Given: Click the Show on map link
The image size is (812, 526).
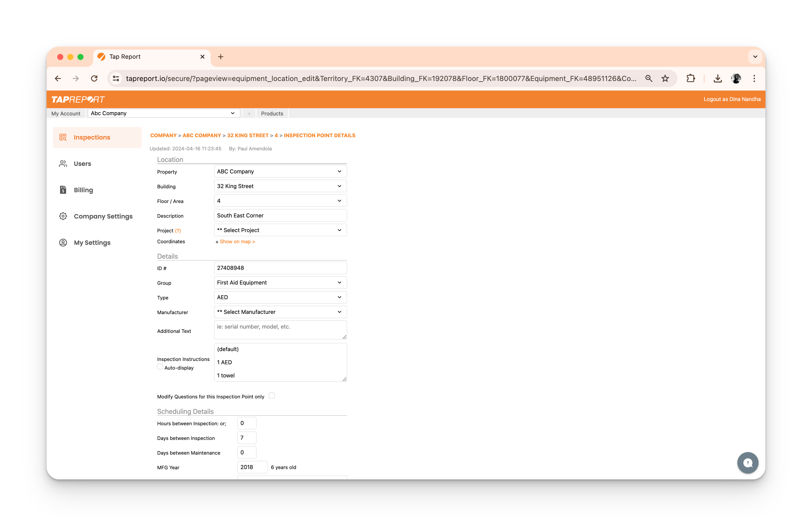Looking at the screenshot, I should click(237, 241).
